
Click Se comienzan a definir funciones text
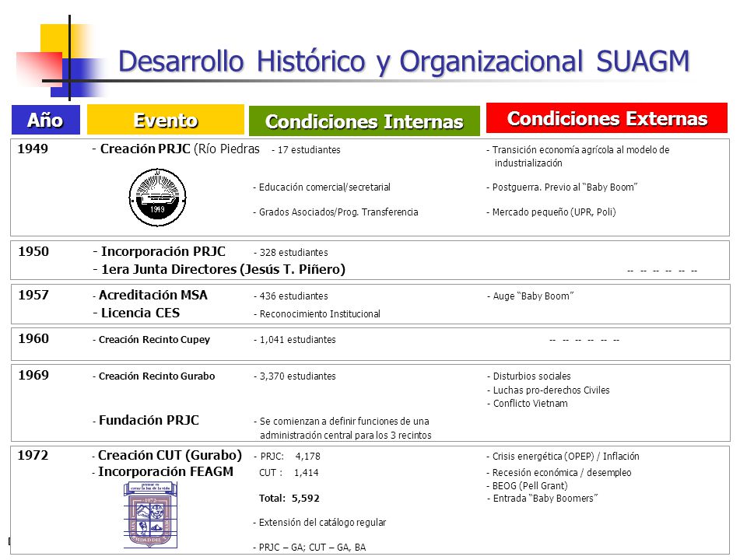point(343,428)
